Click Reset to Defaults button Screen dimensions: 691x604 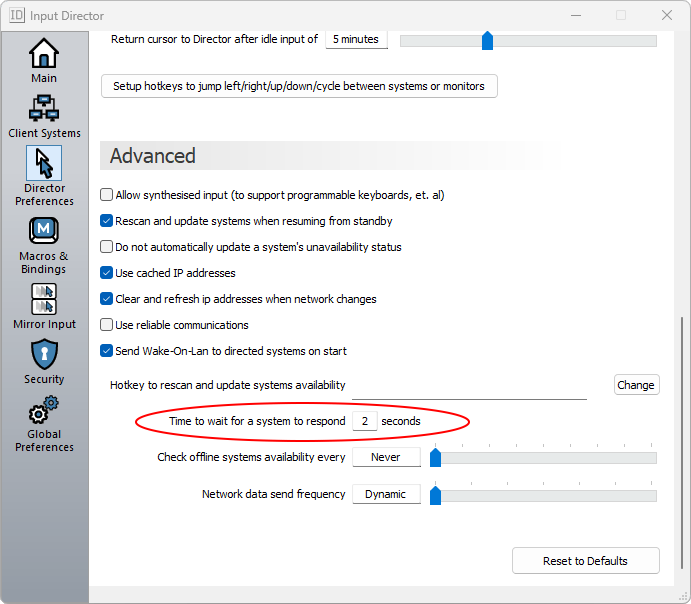585,561
